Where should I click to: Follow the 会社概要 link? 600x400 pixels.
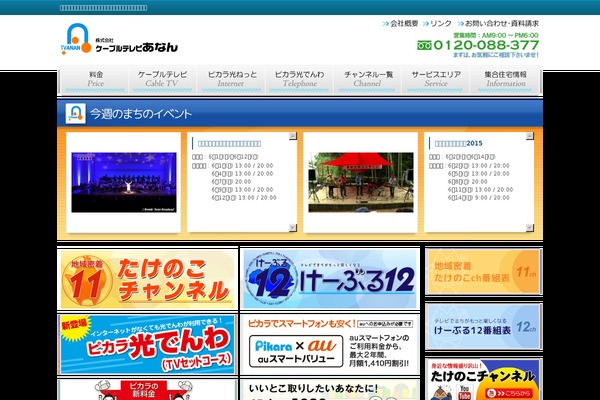(x=400, y=23)
